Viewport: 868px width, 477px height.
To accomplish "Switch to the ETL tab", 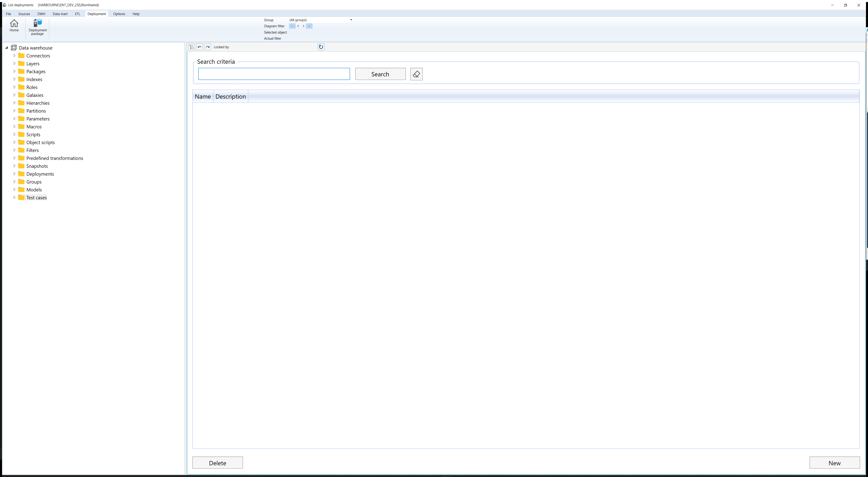I will [x=77, y=14].
